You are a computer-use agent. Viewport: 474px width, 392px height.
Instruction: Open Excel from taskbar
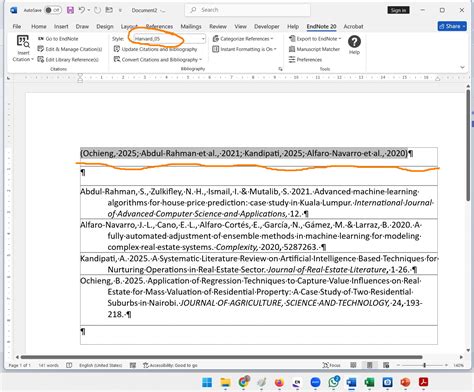point(369,382)
